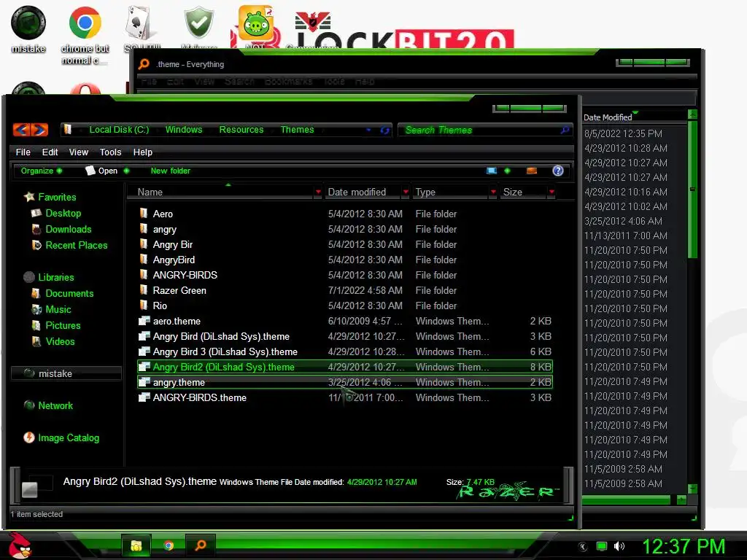This screenshot has width=747, height=560.
Task: Select the solitaire cards desktop icon
Action: coord(142,28)
